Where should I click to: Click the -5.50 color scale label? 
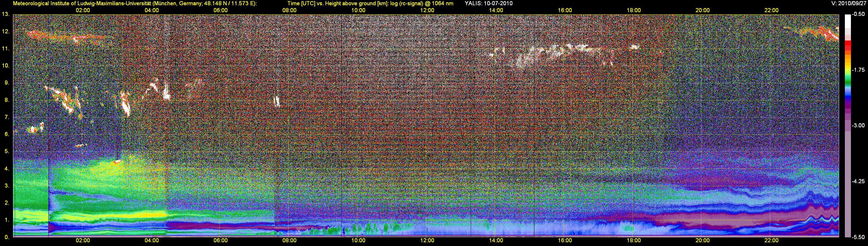[x=858, y=237]
